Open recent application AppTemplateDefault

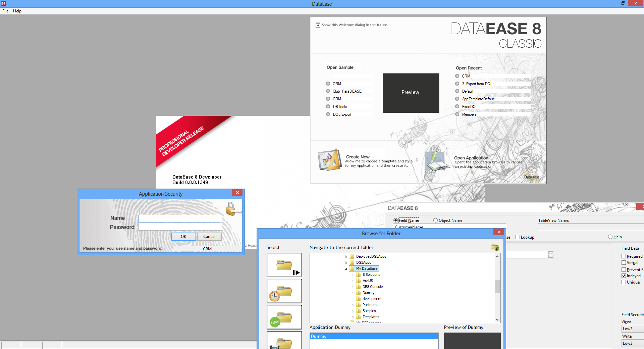click(478, 99)
